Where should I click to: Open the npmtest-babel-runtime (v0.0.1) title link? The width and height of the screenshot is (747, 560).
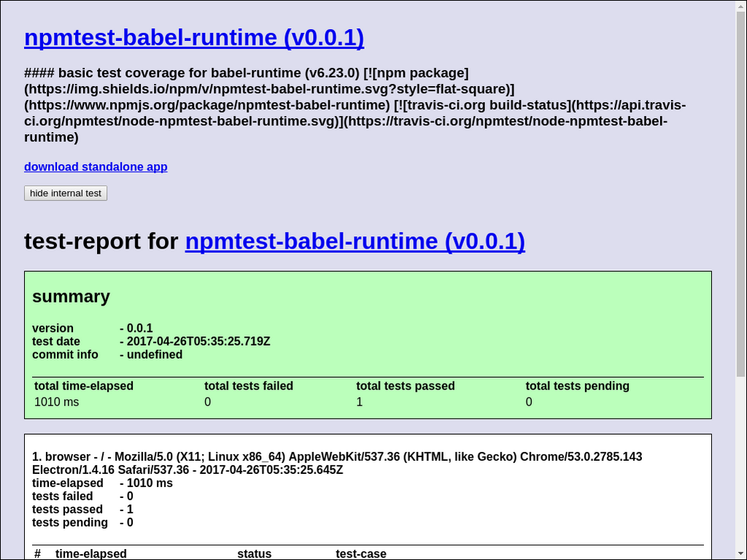(x=193, y=37)
